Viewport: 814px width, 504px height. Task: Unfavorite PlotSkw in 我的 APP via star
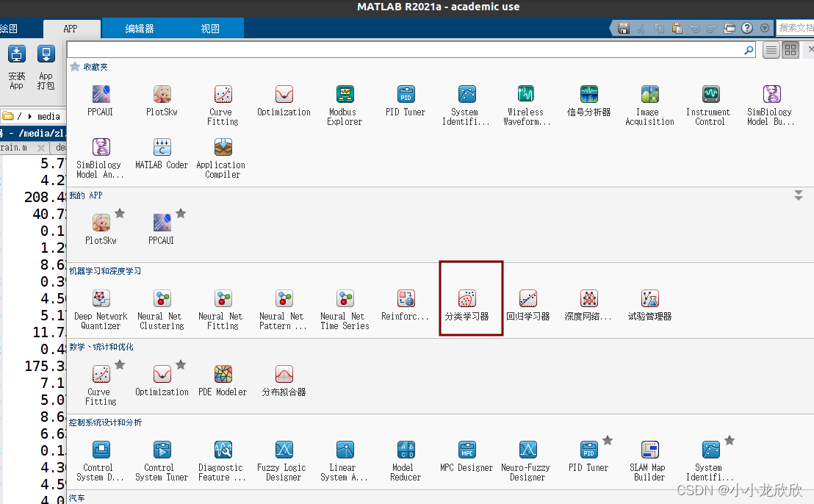(x=120, y=213)
